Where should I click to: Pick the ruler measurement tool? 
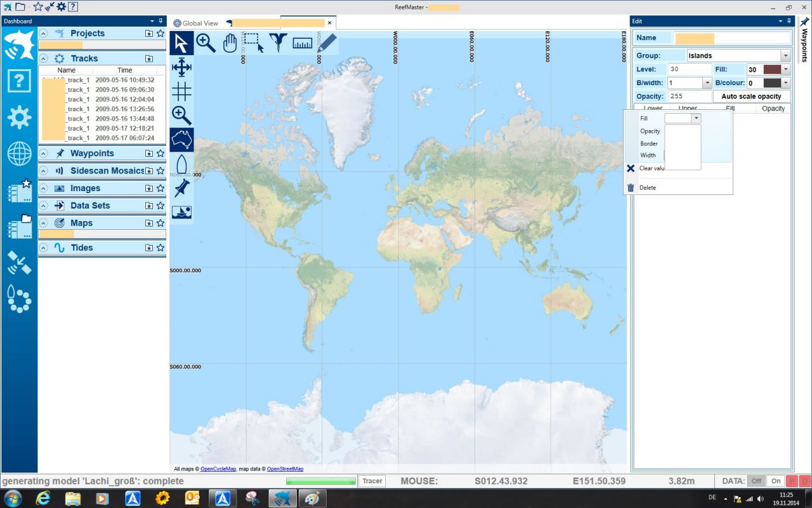pos(303,43)
